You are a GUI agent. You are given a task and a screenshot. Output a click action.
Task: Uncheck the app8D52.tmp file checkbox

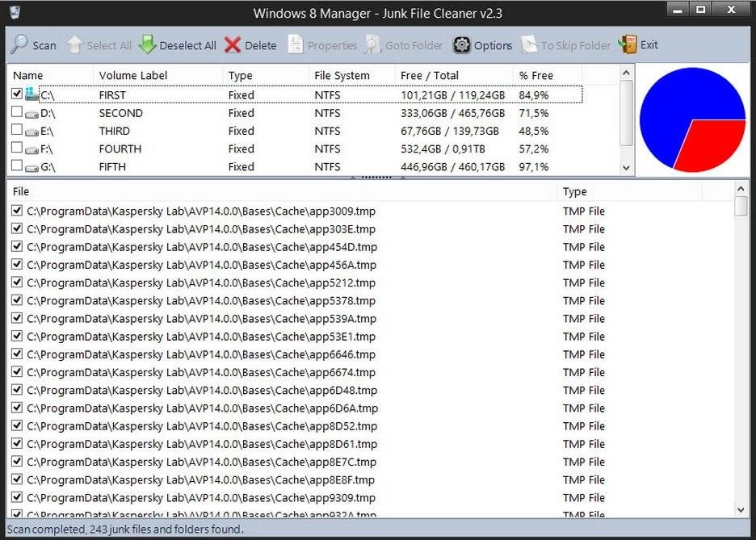click(17, 425)
